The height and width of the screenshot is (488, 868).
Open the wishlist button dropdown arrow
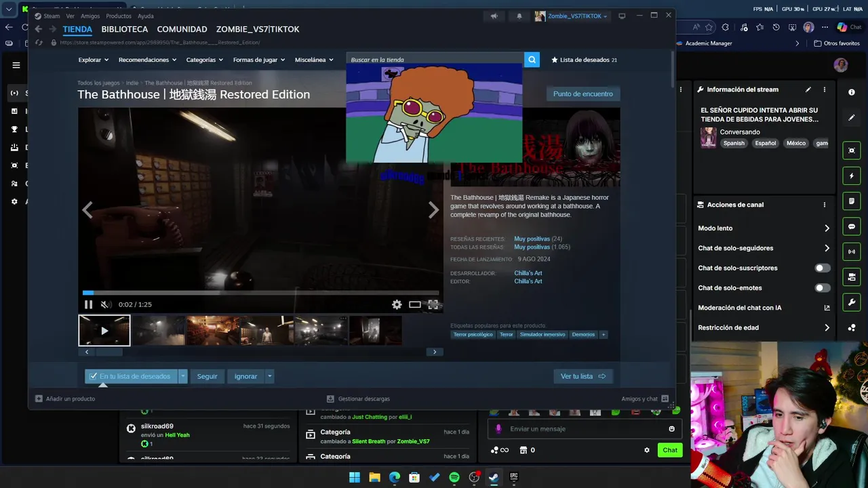(x=182, y=376)
